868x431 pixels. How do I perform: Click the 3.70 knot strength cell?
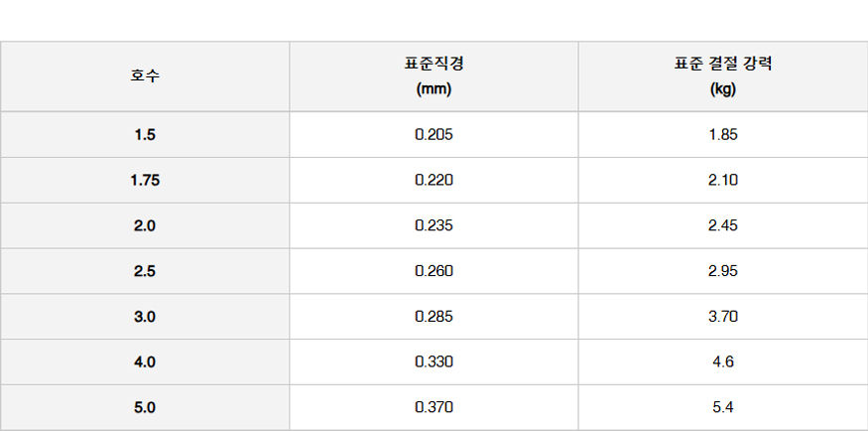click(x=722, y=317)
